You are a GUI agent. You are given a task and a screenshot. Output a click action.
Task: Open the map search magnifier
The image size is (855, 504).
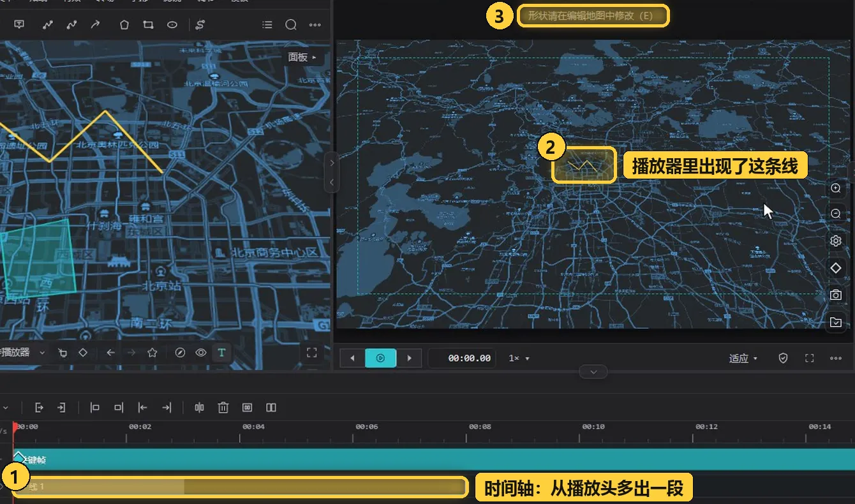coord(291,25)
